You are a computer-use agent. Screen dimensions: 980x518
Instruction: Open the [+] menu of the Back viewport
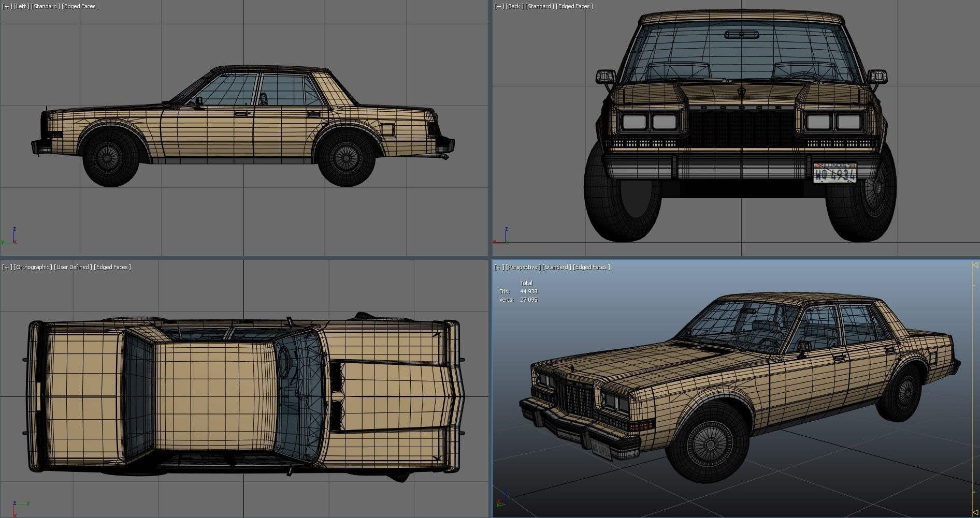(499, 6)
